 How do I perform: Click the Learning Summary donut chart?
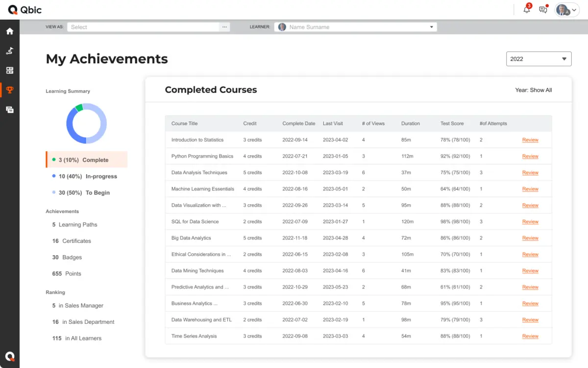(86, 123)
